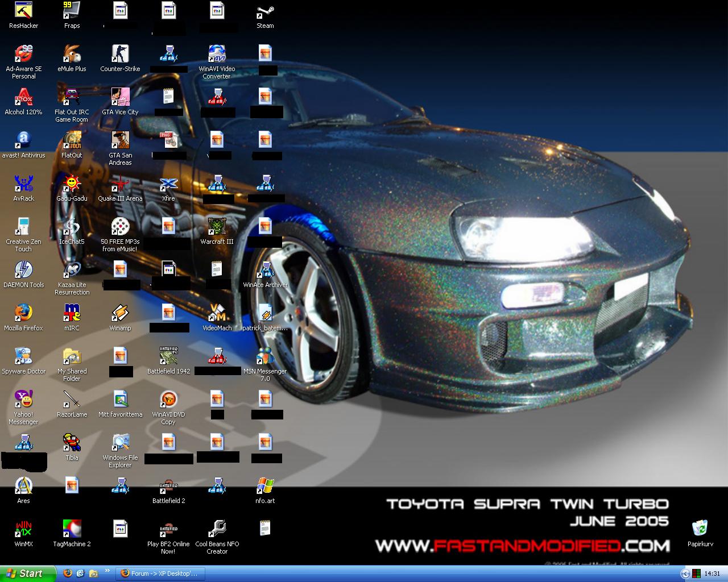
Task: Open the Xfire desktop icon
Action: tap(168, 188)
